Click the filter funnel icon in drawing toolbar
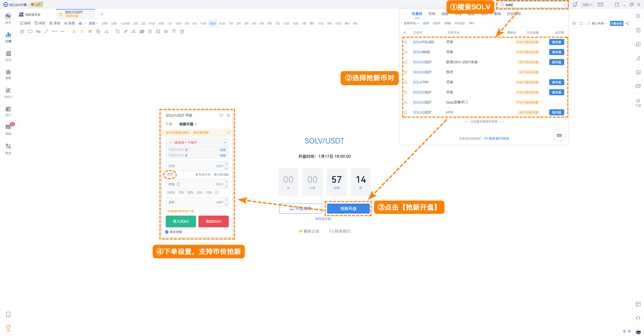644x336 pixels. pyautogui.click(x=174, y=31)
